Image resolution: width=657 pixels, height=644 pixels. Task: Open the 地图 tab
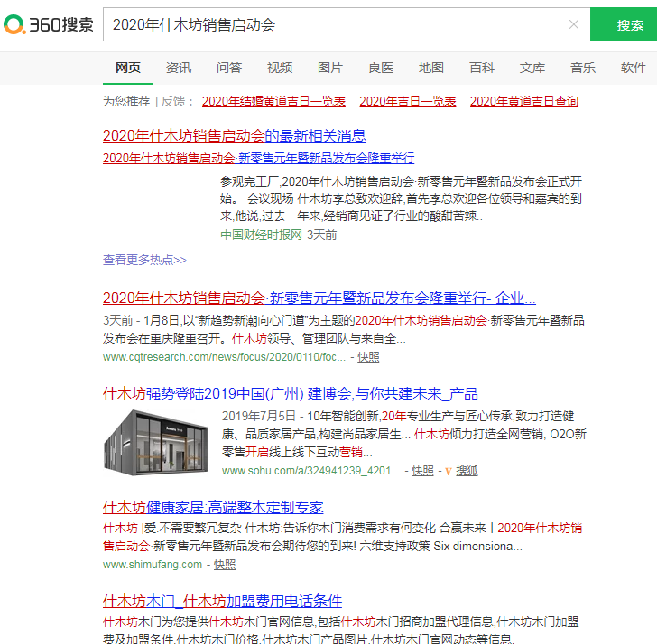[x=431, y=68]
